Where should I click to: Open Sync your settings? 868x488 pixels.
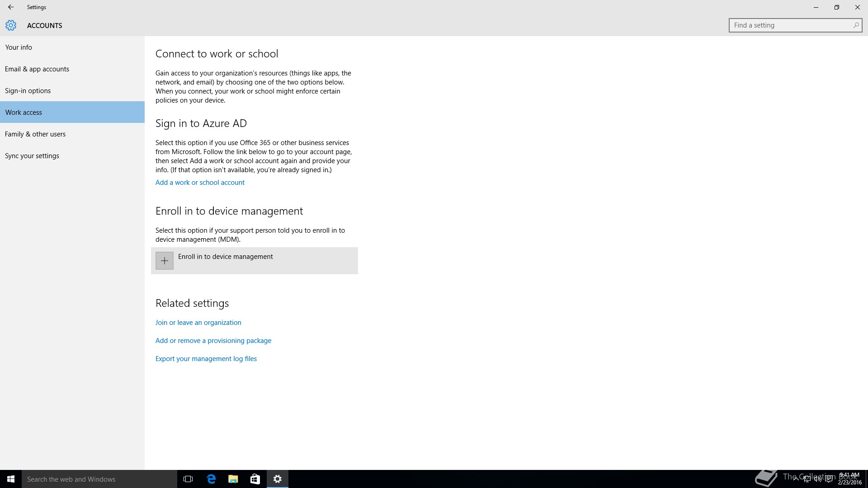tap(72, 155)
